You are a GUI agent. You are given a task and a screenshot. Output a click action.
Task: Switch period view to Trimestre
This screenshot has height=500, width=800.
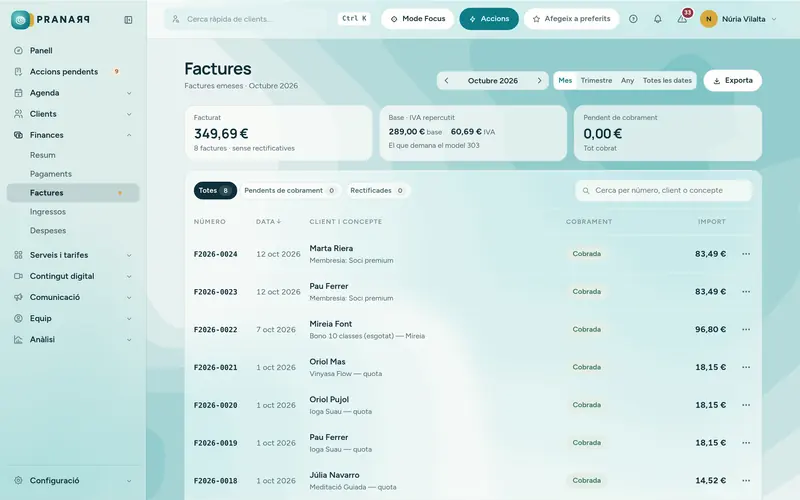[596, 81]
